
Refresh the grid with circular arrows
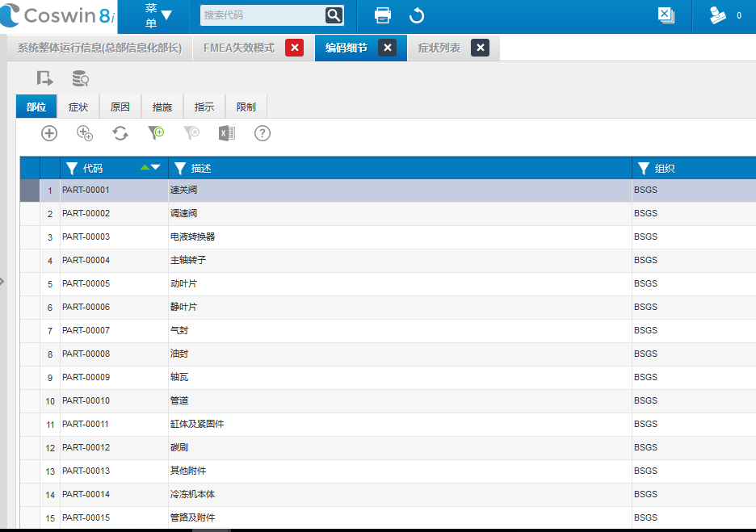[120, 133]
